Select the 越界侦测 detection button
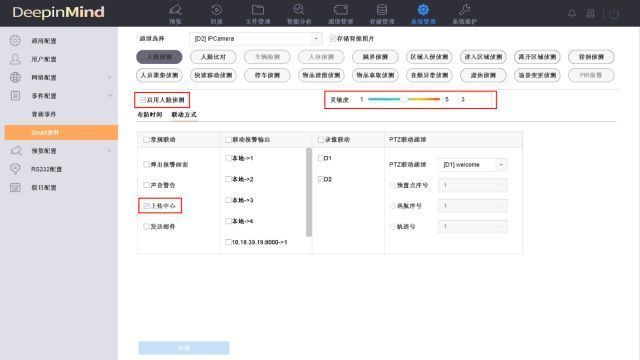 tap(375, 57)
